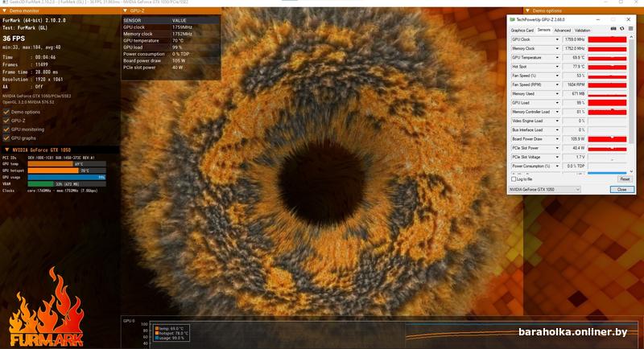Switch to the Graphics Card tab
Image resolution: width=644 pixels, height=349 pixels.
(522, 29)
